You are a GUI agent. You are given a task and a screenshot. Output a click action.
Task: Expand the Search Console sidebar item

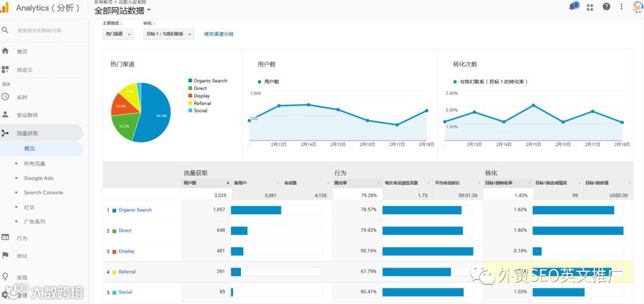(16, 193)
